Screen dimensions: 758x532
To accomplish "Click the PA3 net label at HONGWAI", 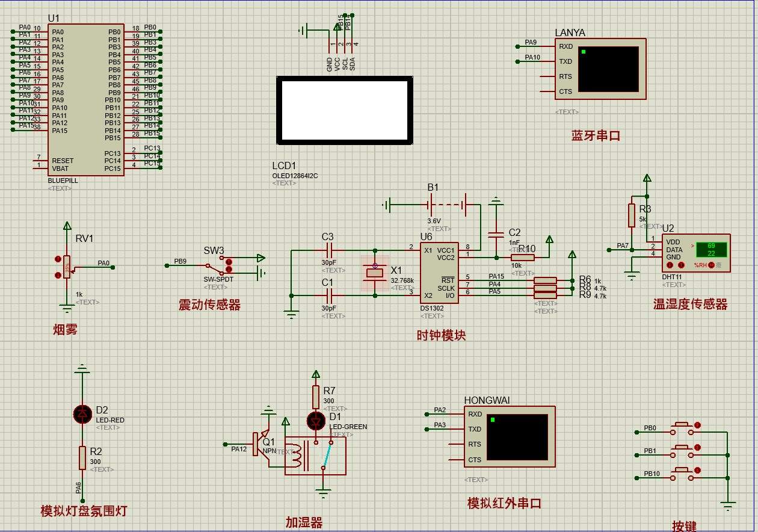I will (440, 425).
